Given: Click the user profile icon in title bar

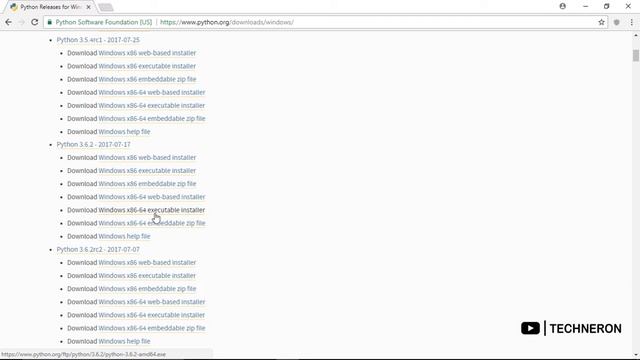Looking at the screenshot, I should (x=562, y=6).
